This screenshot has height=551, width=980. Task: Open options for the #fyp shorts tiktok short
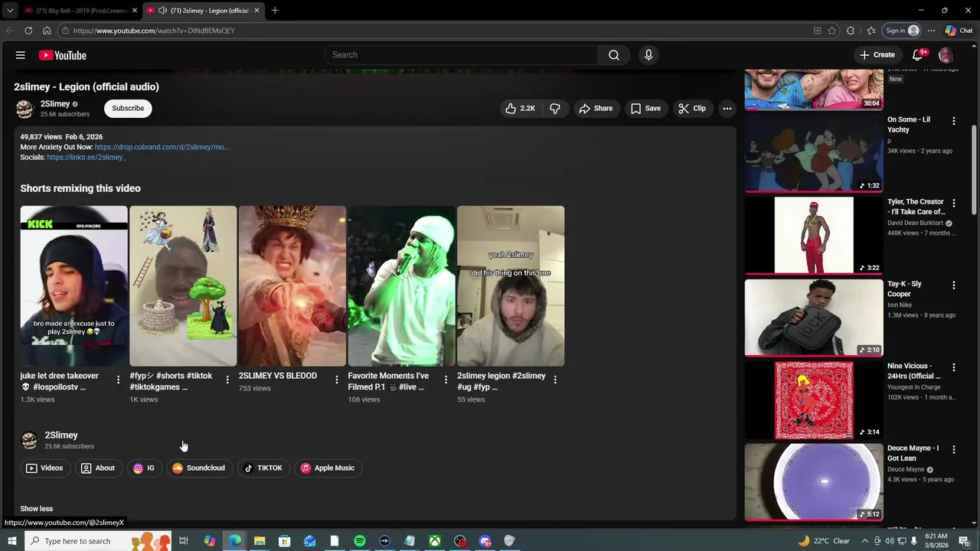227,380
